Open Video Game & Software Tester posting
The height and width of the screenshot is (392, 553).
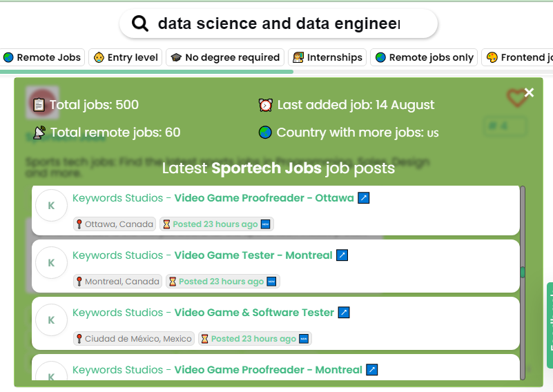tap(254, 313)
